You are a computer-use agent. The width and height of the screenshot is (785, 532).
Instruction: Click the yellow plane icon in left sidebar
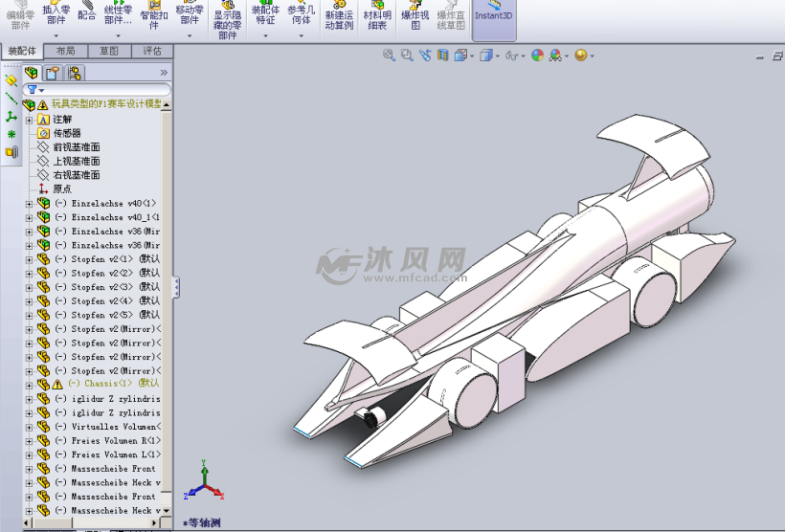[x=11, y=80]
